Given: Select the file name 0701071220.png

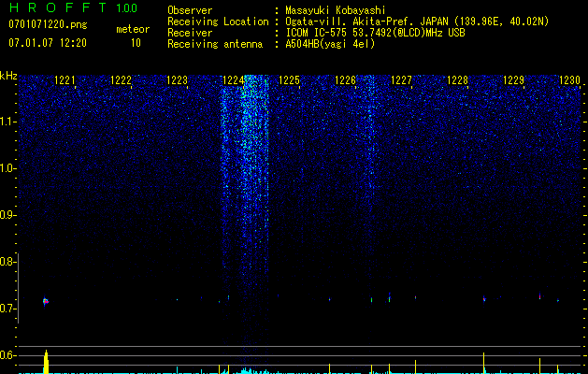Looking at the screenshot, I should pos(48,24).
